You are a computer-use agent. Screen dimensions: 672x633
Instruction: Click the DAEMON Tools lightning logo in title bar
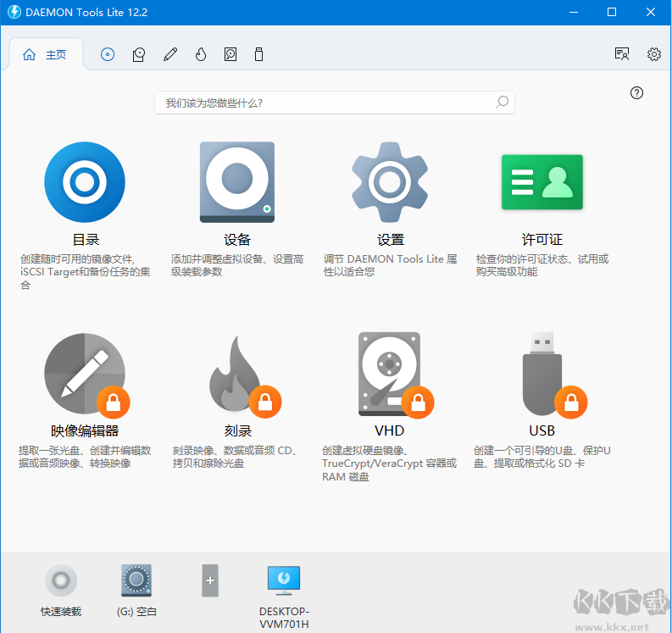pos(14,12)
